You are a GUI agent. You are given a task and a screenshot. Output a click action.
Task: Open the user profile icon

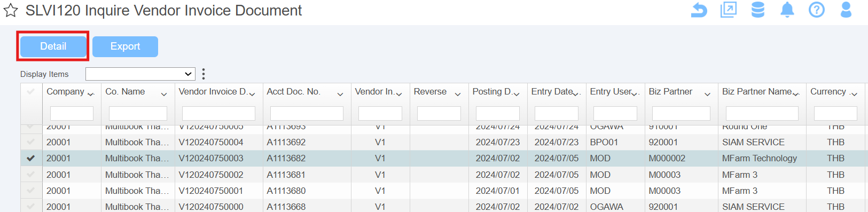[x=846, y=10]
